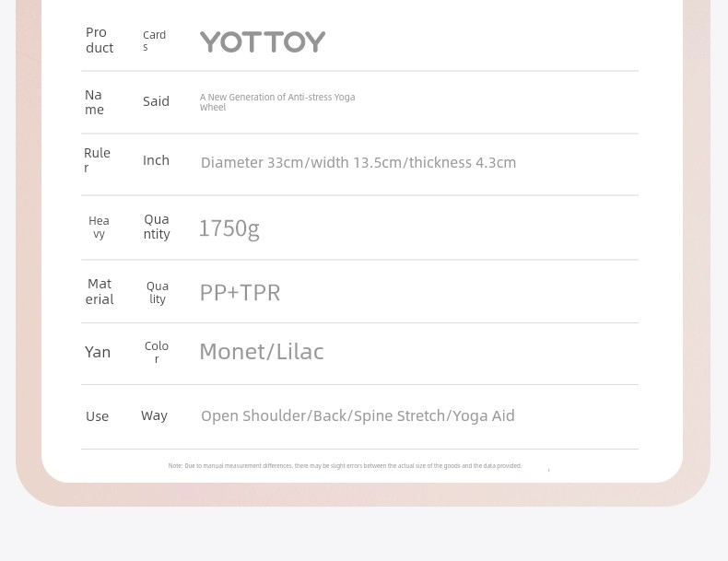
Task: Select the Product label cell
Action: pos(100,41)
